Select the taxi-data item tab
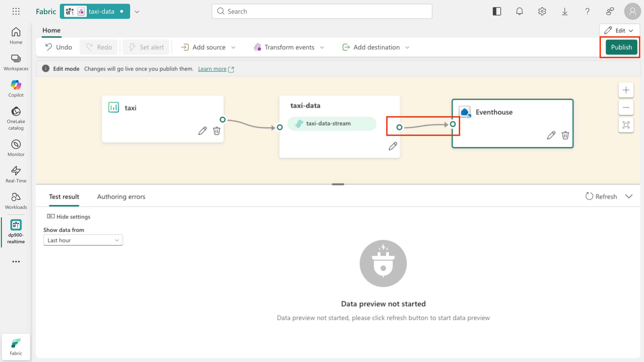 (95, 11)
